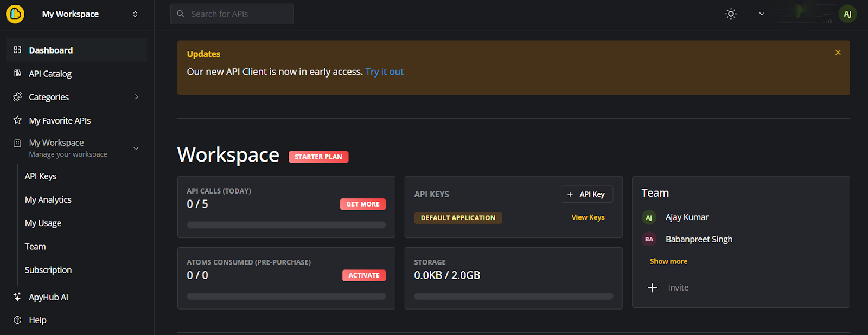The height and width of the screenshot is (335, 868).
Task: Open the AJ user avatar menu
Action: click(847, 14)
